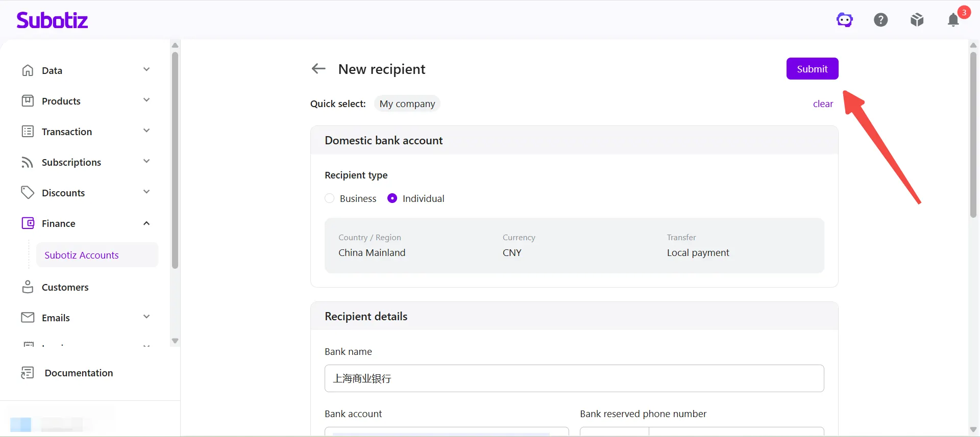
Task: Click the package box icon in header
Action: (917, 20)
